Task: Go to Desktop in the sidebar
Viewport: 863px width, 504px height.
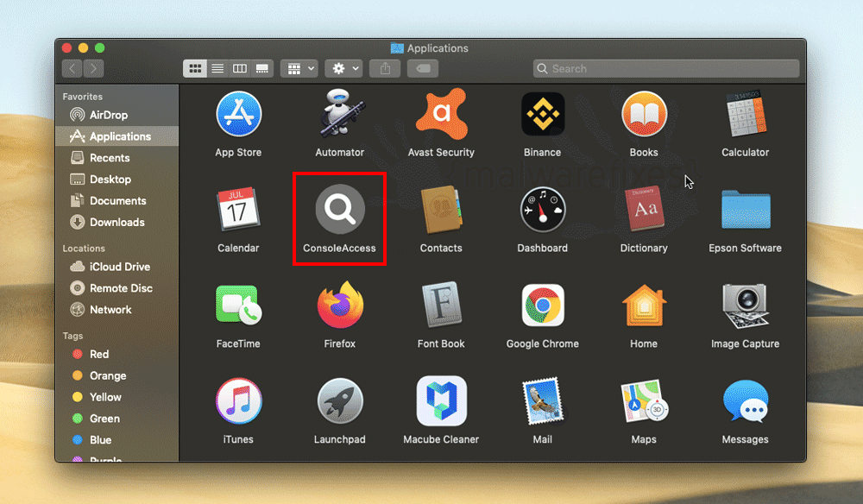Action: click(117, 180)
